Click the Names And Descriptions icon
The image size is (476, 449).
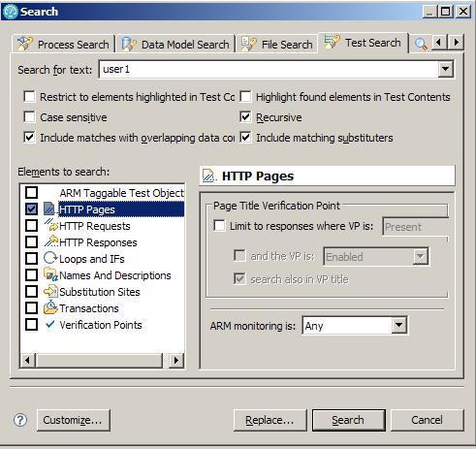click(x=50, y=274)
